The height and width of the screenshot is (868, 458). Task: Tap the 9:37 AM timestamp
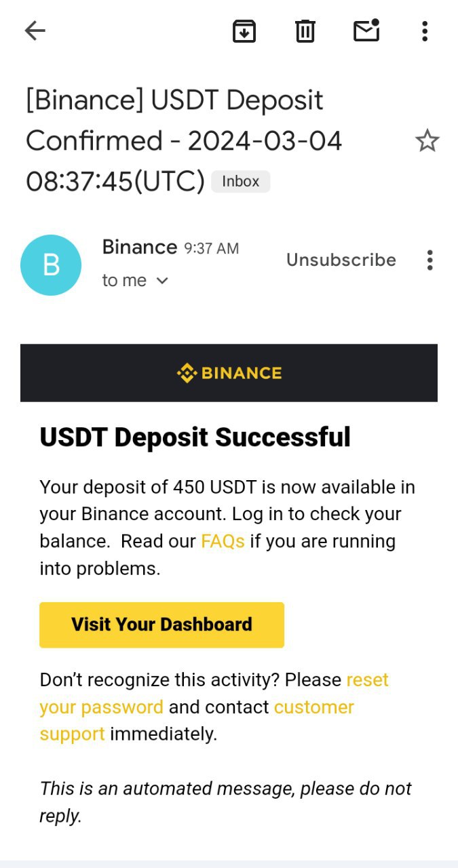click(x=211, y=249)
